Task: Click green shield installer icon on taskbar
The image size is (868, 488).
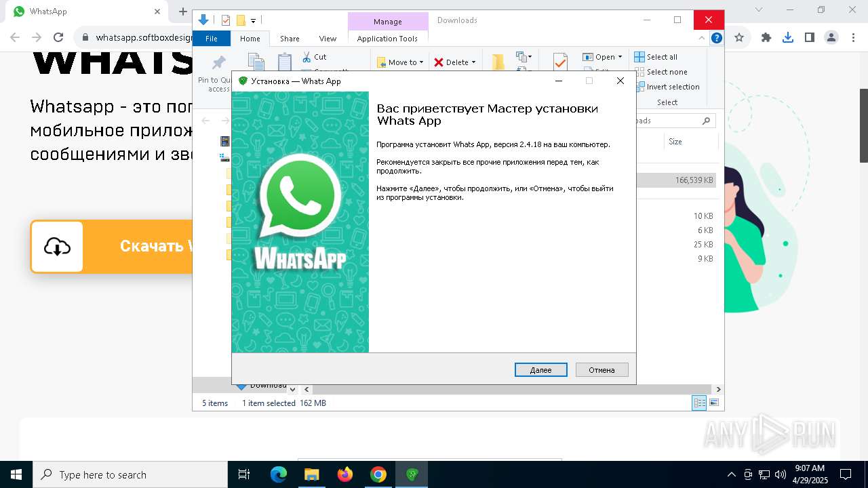Action: click(x=412, y=474)
